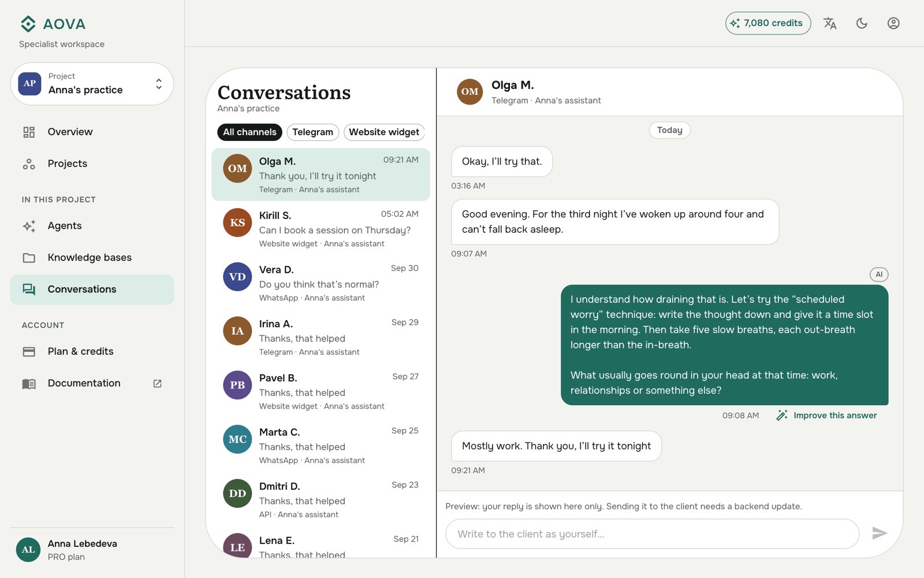Open the language translation icon

coord(830,23)
